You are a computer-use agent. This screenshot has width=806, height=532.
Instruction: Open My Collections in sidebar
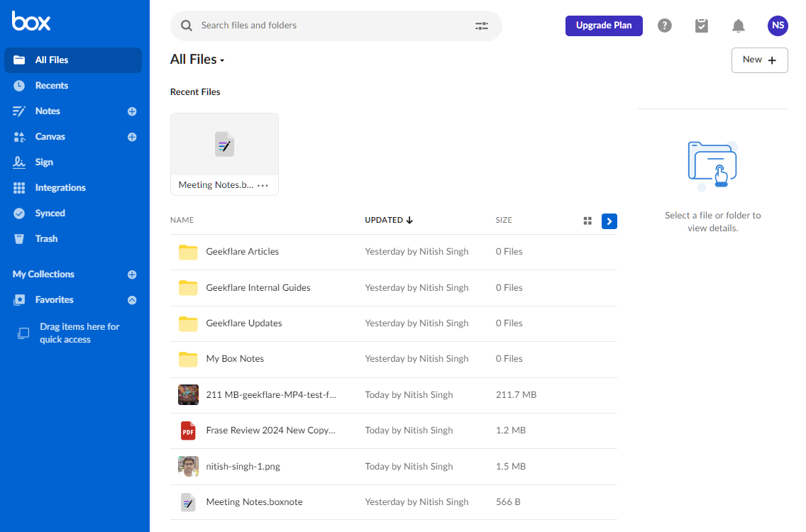pos(44,275)
